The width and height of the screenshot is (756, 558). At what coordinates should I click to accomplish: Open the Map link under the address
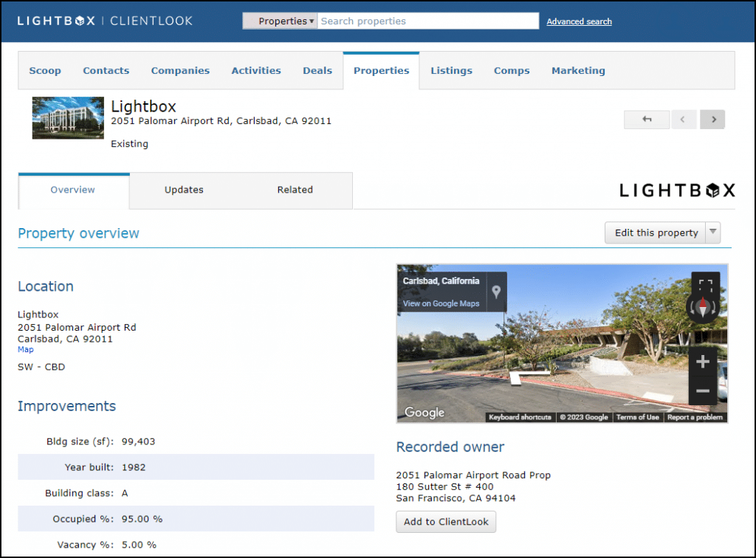coord(26,349)
